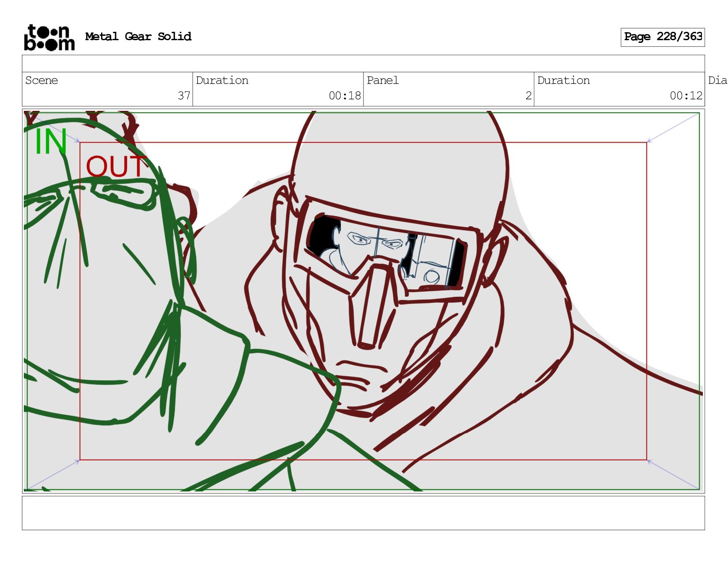Image resolution: width=728 pixels, height=563 pixels.
Task: Click the Toon Boom logo
Action: pyautogui.click(x=49, y=38)
